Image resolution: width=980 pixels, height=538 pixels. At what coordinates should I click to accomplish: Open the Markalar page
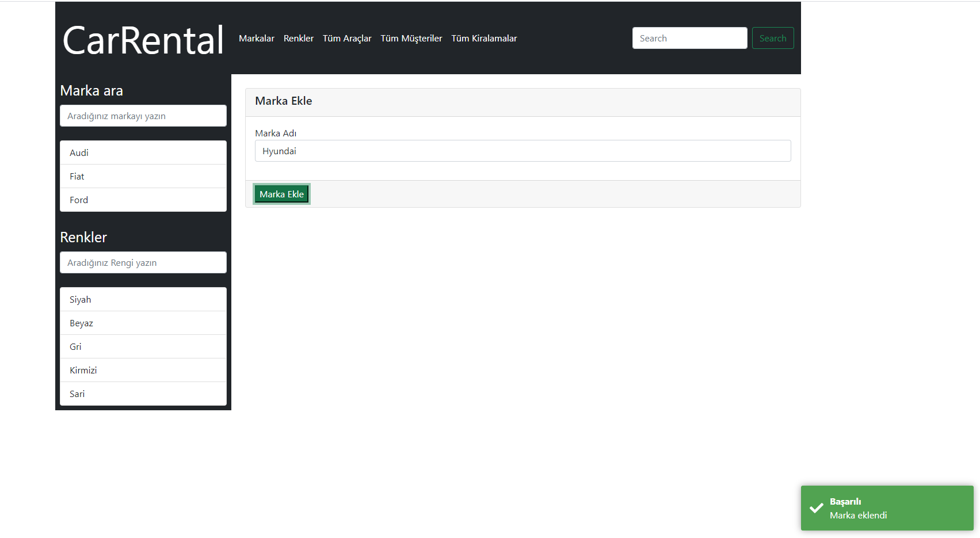click(256, 38)
